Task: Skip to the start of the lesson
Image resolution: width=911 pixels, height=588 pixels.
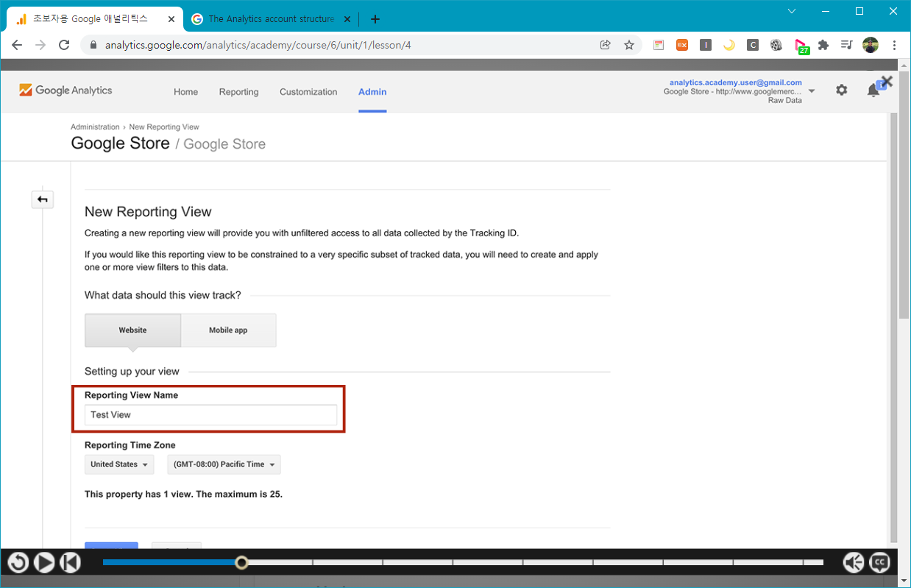Action: click(x=70, y=563)
